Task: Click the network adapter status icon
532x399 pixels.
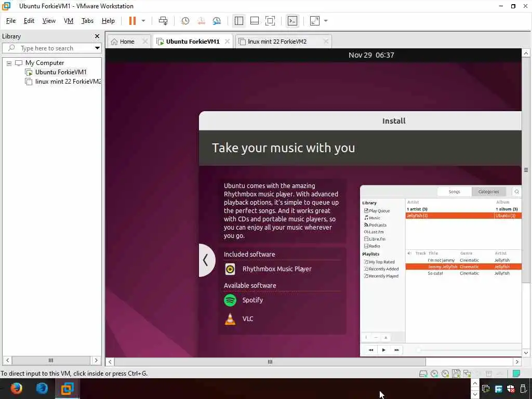Action: (467, 374)
